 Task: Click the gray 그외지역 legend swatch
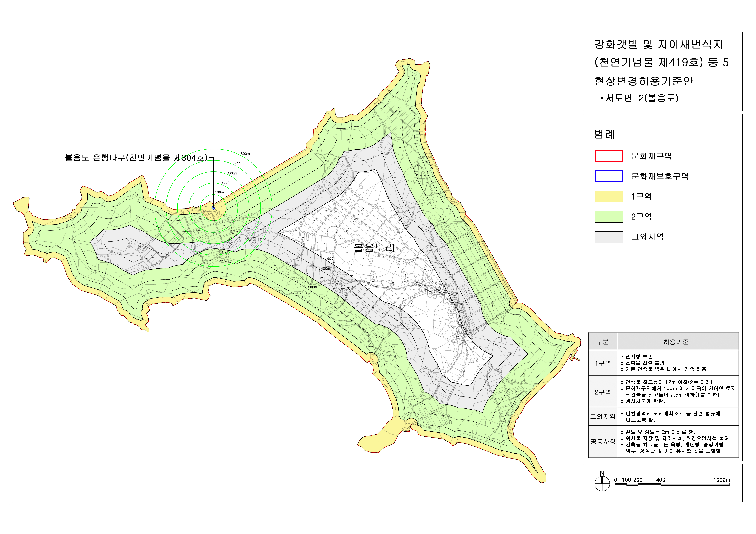(608, 237)
